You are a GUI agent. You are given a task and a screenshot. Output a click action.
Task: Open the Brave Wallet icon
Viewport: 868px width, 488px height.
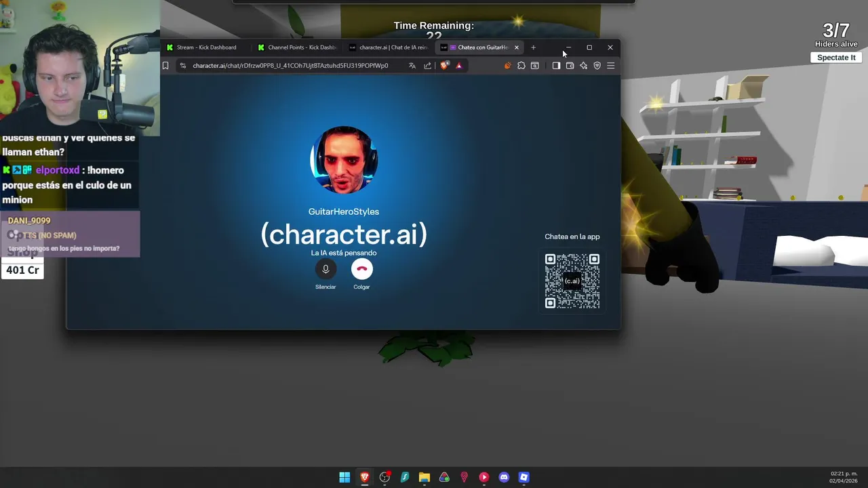(570, 66)
